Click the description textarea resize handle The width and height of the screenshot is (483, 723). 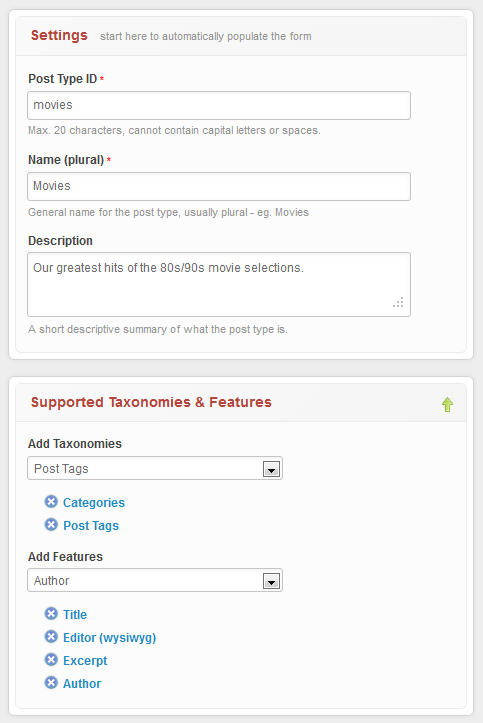click(x=399, y=302)
